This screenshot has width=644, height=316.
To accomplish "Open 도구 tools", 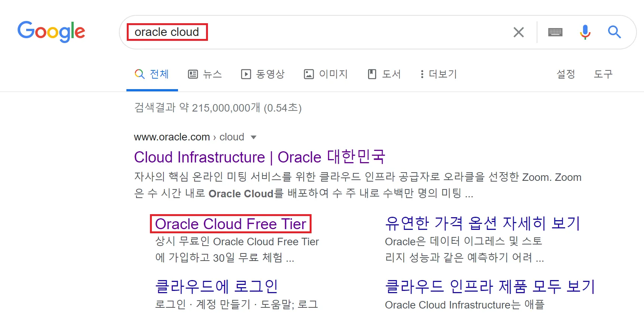I will tap(603, 74).
